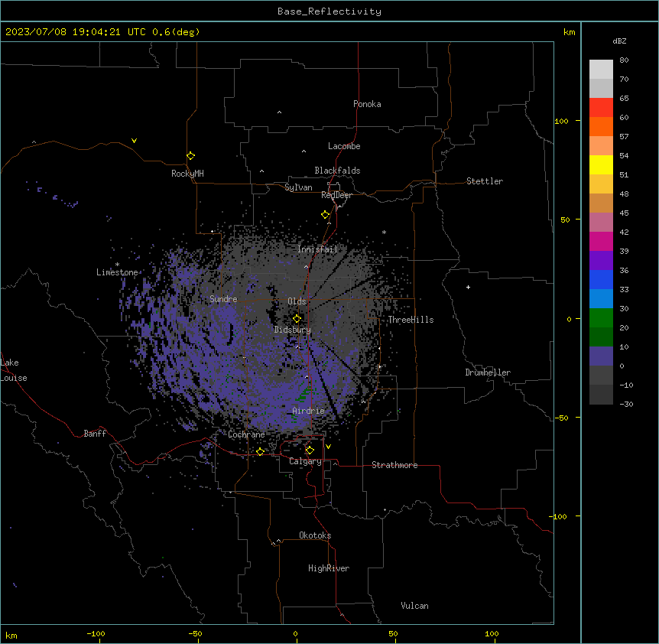659x644 pixels.
Task: Click the 80 value in dBZ legend
Action: pos(624,60)
